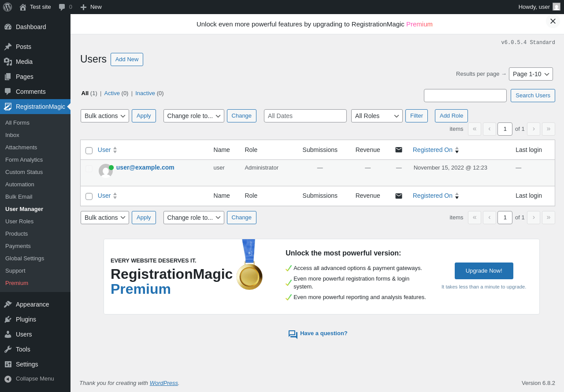Open All Forms submenu
The width and height of the screenshot is (564, 392).
tap(35, 123)
